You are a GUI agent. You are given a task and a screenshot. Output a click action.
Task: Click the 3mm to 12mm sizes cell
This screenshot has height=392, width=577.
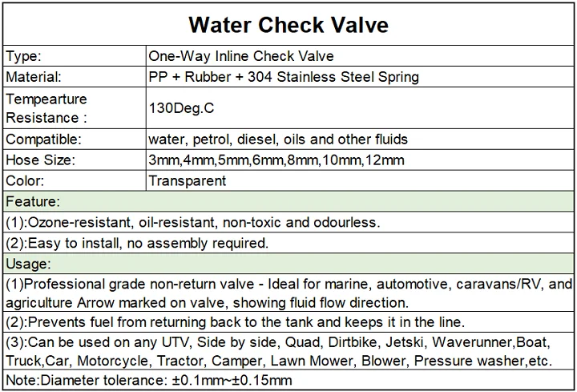[360, 160]
